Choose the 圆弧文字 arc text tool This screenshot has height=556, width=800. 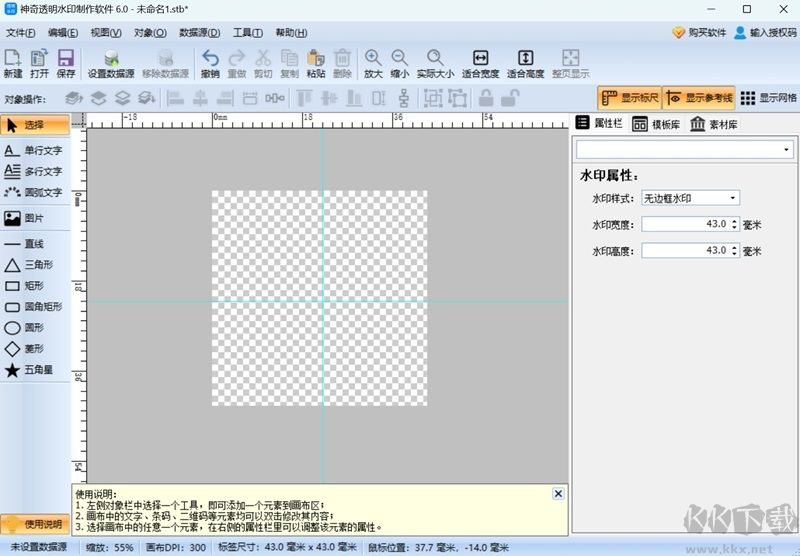(36, 192)
